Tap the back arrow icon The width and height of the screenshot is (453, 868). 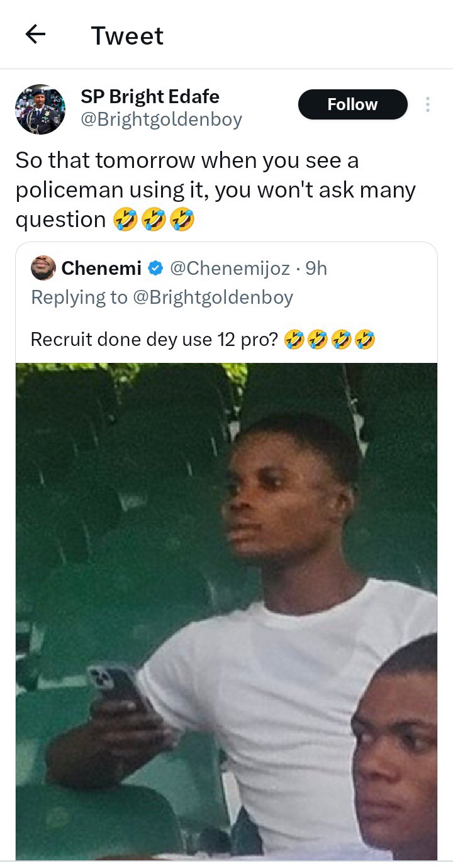point(36,35)
